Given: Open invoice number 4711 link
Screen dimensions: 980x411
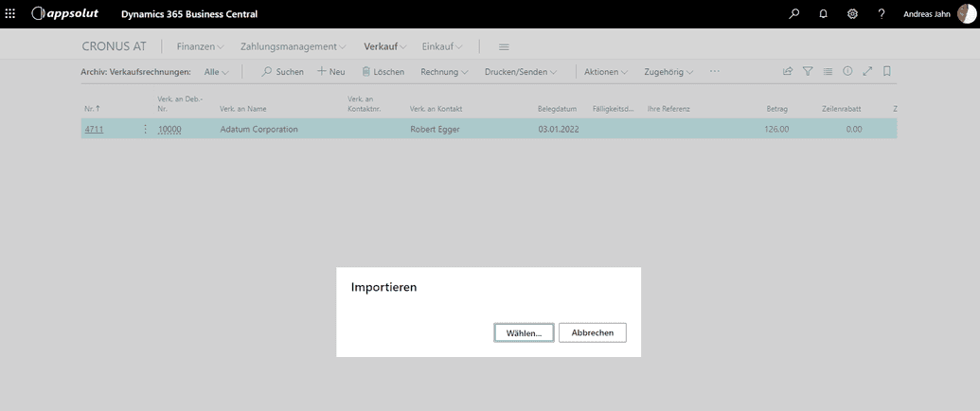Looking at the screenshot, I should 93,130.
